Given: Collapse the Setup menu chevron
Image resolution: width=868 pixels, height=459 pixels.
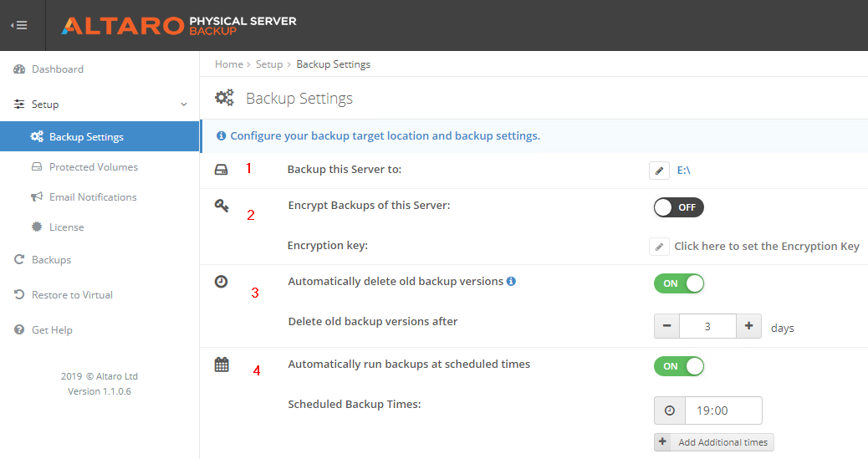Looking at the screenshot, I should click(184, 105).
